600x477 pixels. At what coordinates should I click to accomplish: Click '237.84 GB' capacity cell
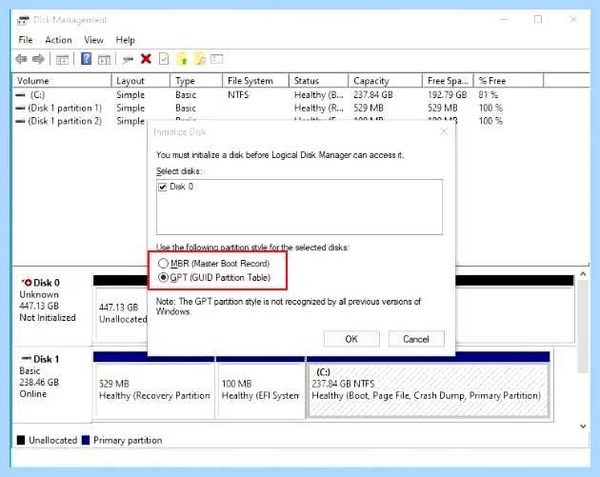pyautogui.click(x=373, y=94)
